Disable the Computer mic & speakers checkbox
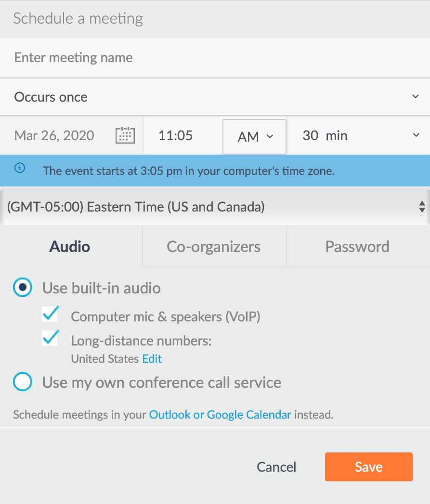Viewport: 430px width, 504px height. pos(50,314)
